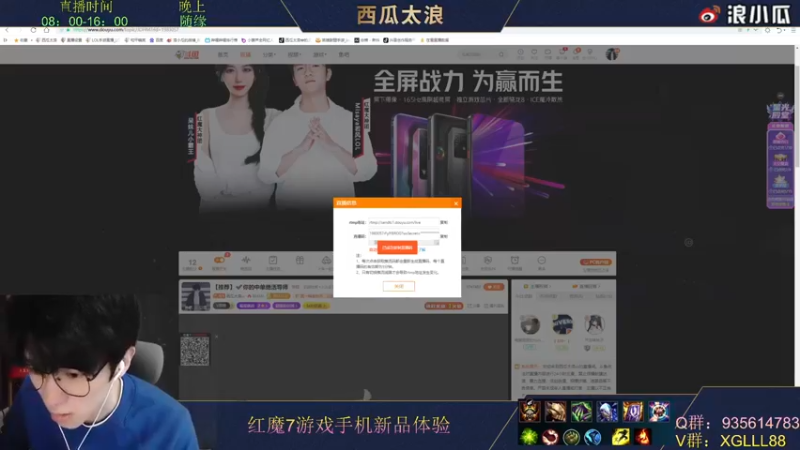Collapse the right floating sidebar via small top button
The width and height of the screenshot is (800, 450).
tap(780, 95)
